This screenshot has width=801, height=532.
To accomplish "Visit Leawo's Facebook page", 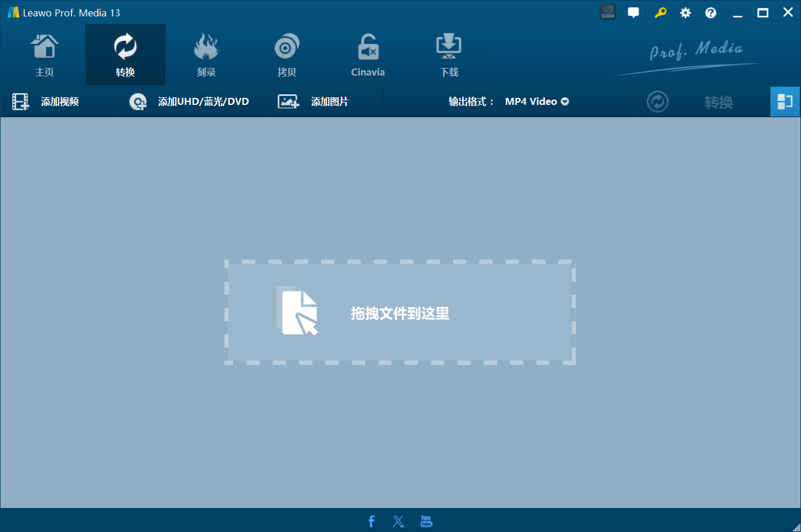I will pos(371,520).
